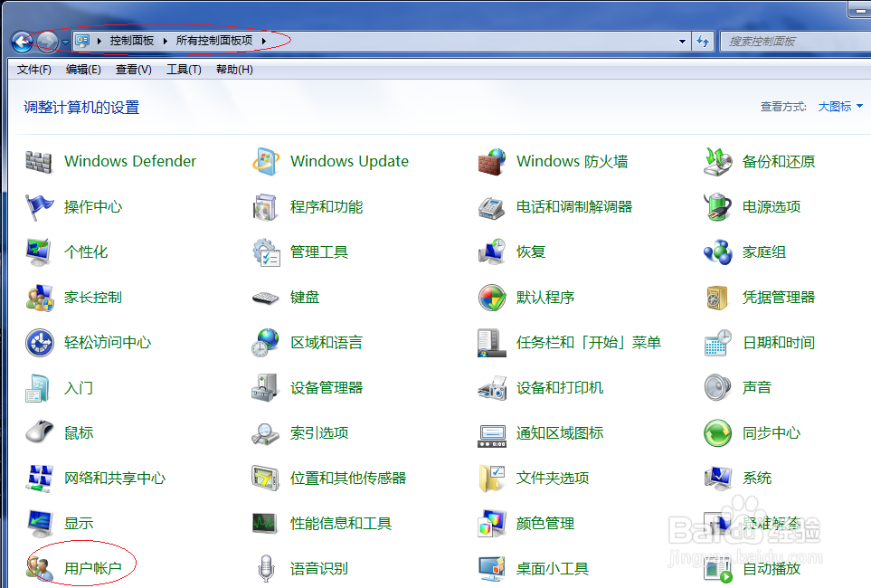Open the 大图标 view mode dropdown
The height and width of the screenshot is (588, 871).
[840, 107]
